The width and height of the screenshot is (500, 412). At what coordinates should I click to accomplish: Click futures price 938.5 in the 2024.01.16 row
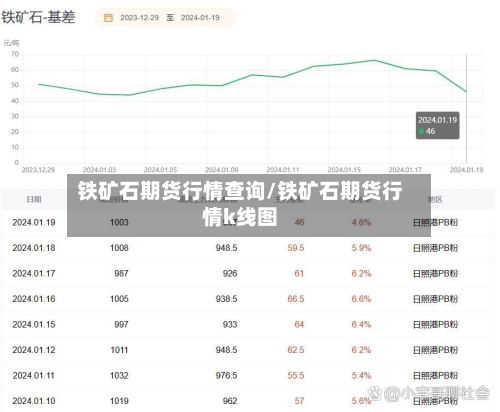(226, 299)
